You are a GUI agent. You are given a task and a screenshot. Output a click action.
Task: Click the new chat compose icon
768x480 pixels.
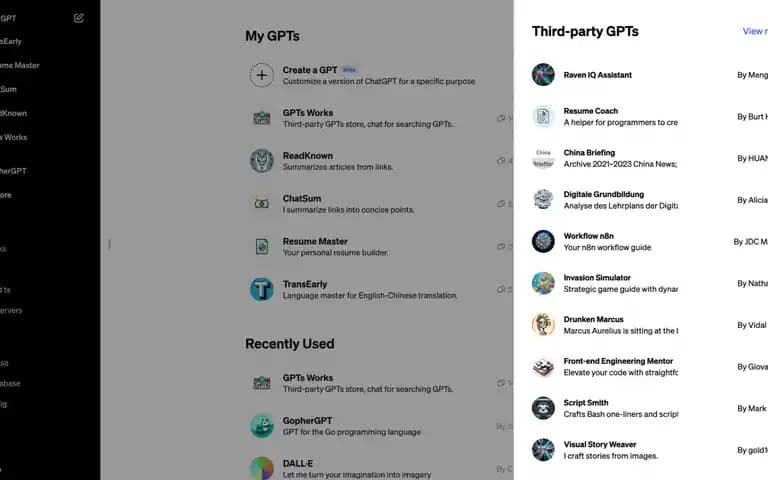point(78,18)
